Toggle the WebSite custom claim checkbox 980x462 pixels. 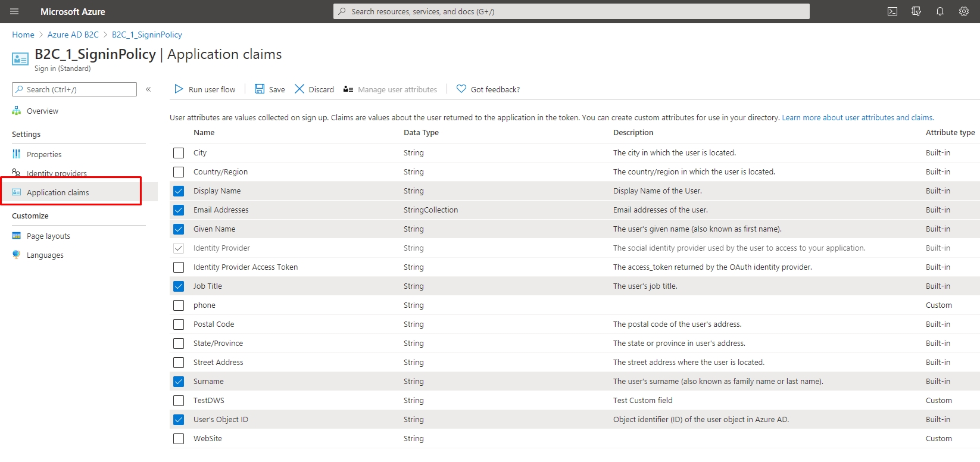179,439
